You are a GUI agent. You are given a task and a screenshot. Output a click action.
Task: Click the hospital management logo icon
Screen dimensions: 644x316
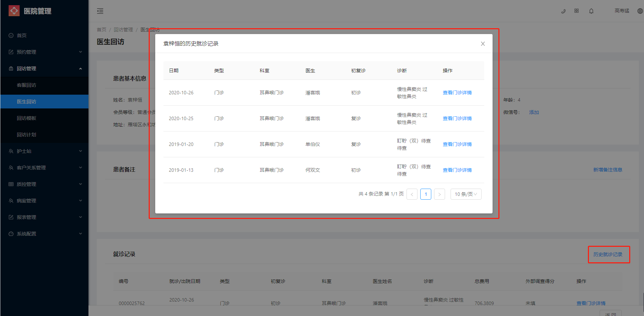(14, 11)
